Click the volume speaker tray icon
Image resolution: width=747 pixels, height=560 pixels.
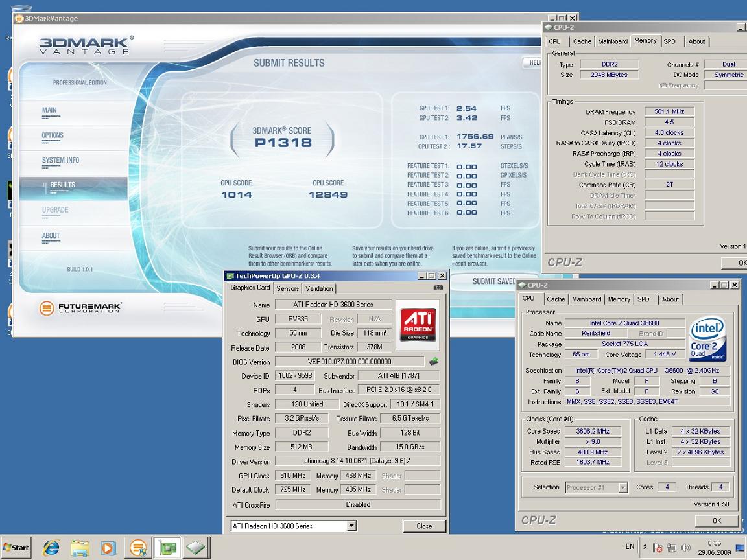(x=686, y=548)
